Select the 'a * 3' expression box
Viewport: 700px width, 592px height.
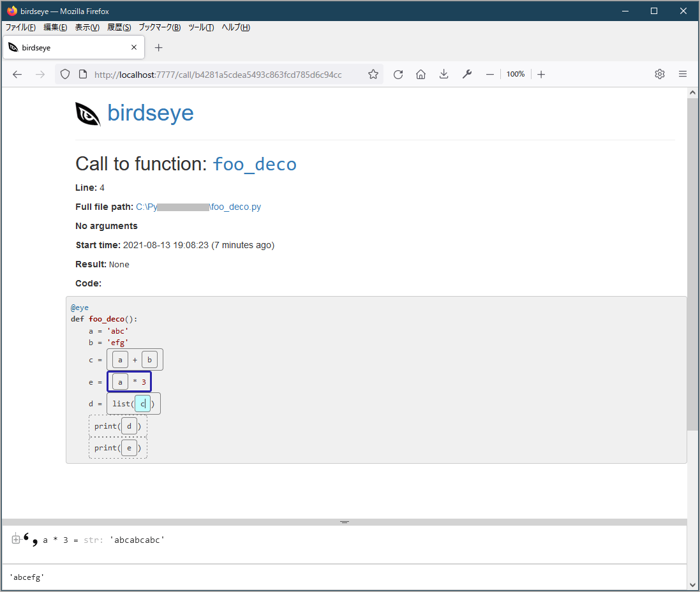tap(130, 381)
